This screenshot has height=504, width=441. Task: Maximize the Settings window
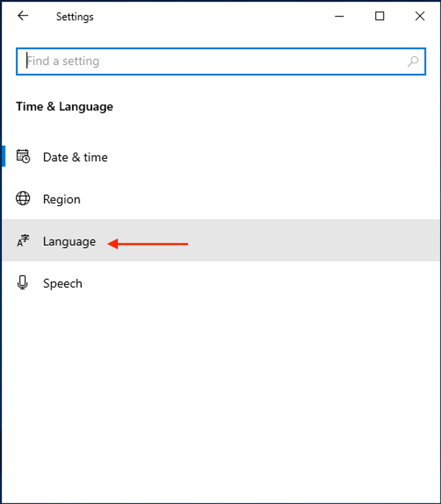click(380, 16)
